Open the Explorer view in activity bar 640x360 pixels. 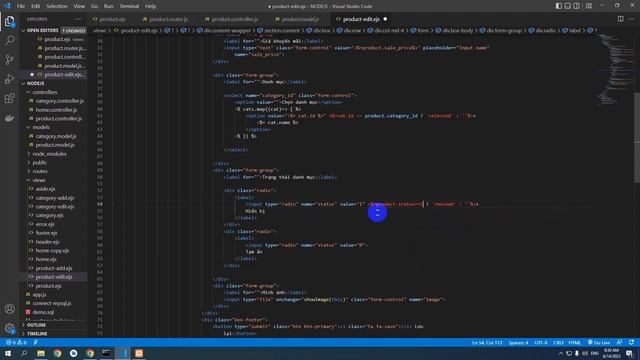[9, 21]
